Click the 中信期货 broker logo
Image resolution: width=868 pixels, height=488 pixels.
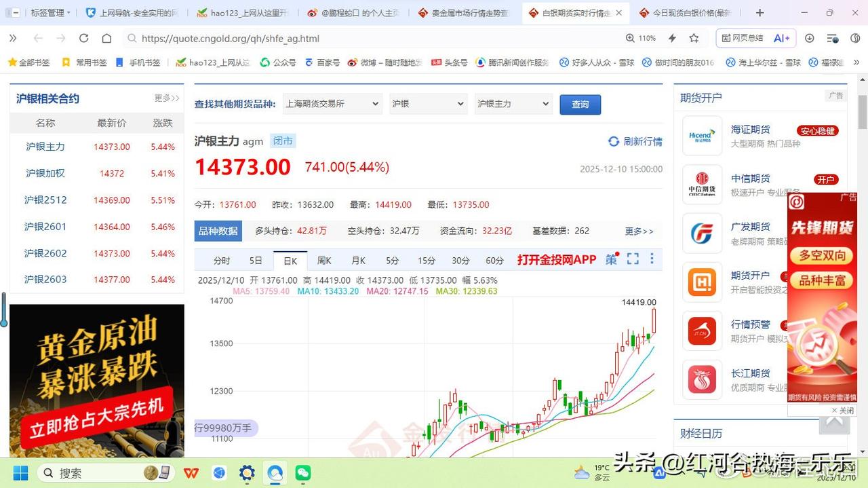pos(702,184)
